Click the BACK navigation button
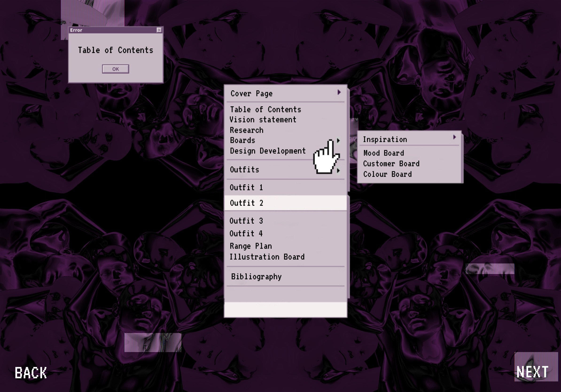The width and height of the screenshot is (561, 392). tap(31, 373)
